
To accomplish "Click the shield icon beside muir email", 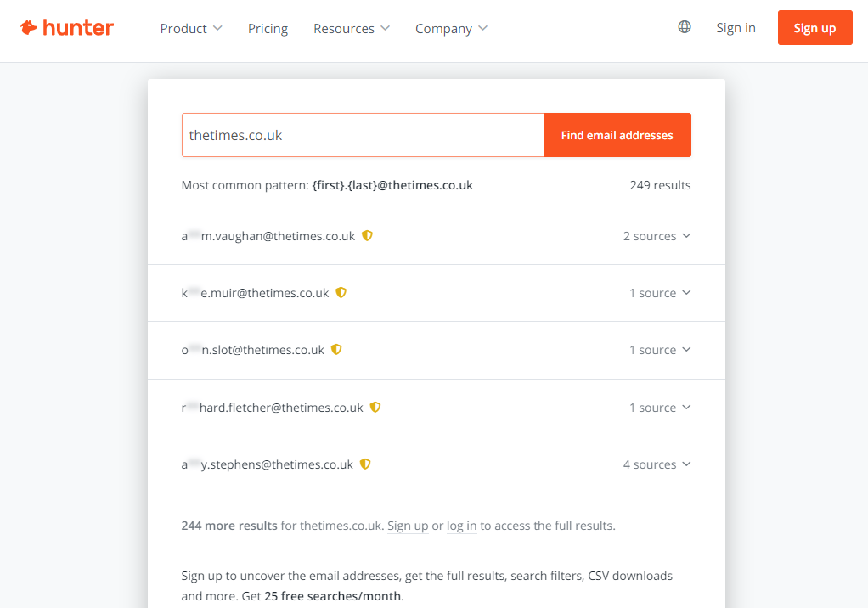I will coord(341,293).
